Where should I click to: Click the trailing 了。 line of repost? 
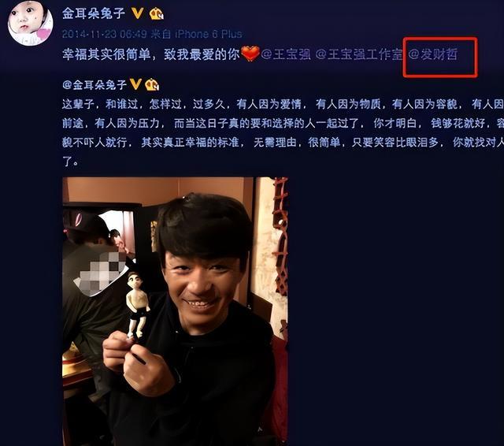[x=70, y=162]
